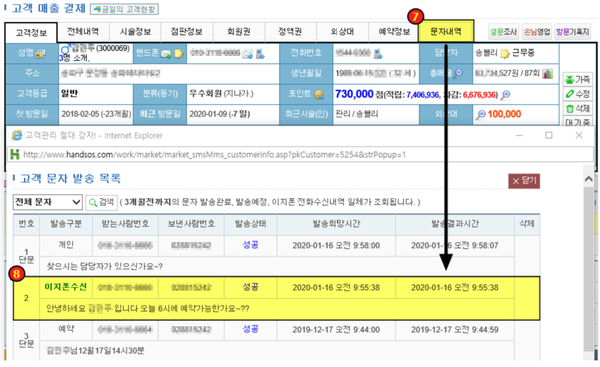Open the 고객정보 tab
Image resolution: width=600 pixels, height=367 pixels.
point(31,33)
